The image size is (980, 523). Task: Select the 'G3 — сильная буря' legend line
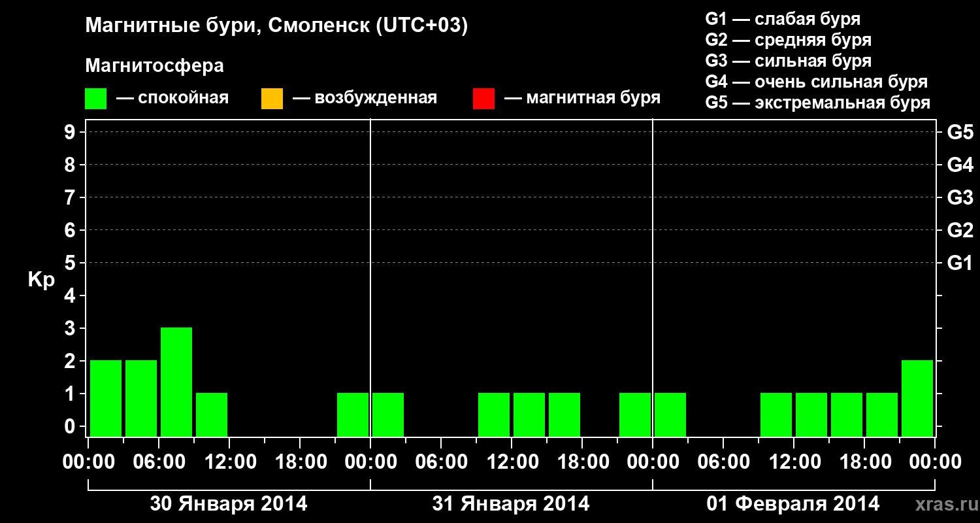(788, 61)
